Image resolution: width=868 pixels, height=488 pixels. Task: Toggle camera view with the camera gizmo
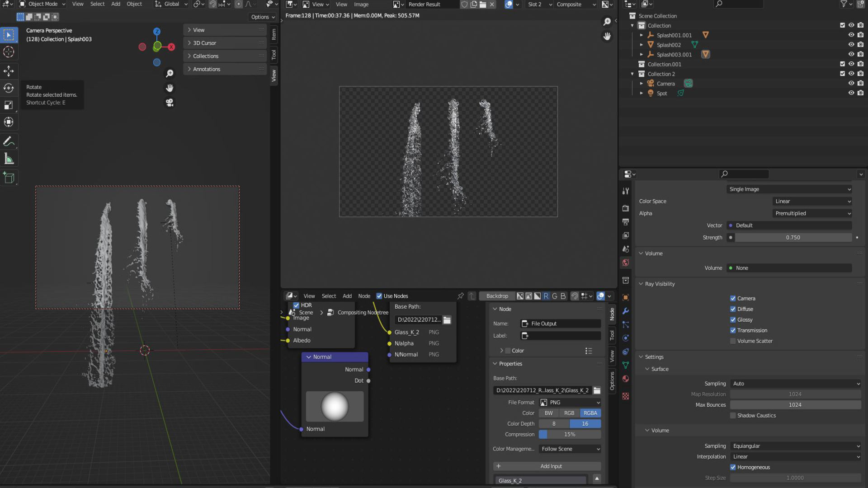click(170, 103)
